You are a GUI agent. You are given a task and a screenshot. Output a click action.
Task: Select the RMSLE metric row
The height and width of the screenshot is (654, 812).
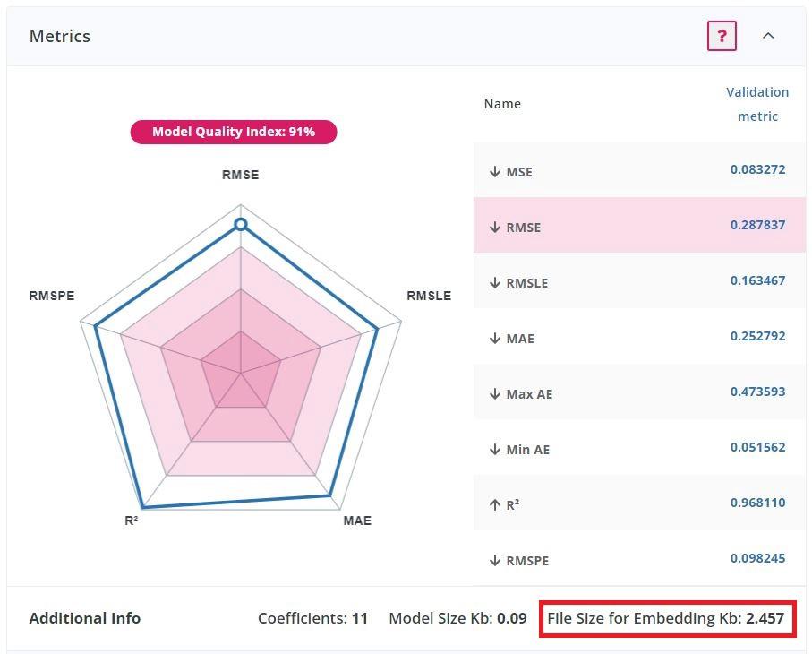[639, 281]
